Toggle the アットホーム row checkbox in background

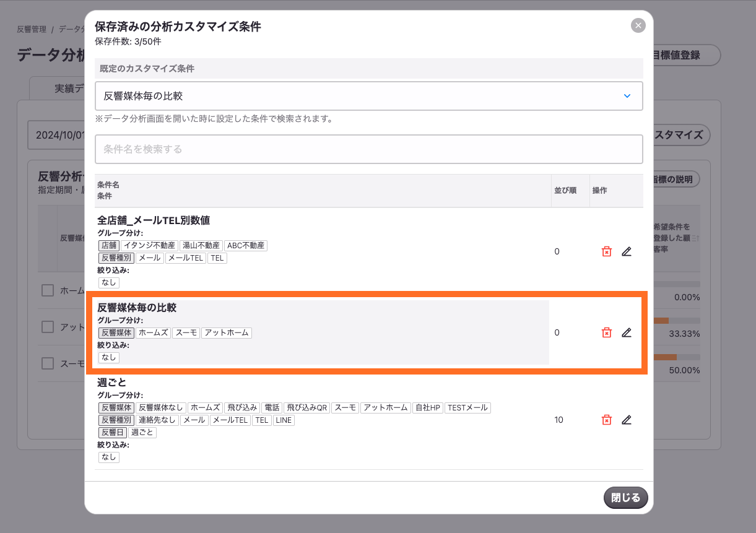[x=48, y=326]
